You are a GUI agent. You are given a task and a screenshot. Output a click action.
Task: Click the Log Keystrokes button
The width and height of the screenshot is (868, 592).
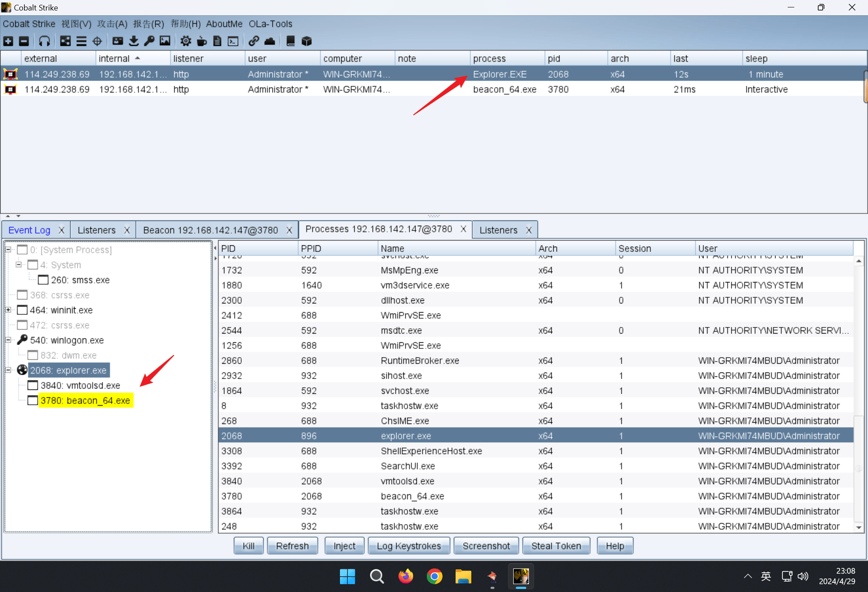pyautogui.click(x=408, y=546)
